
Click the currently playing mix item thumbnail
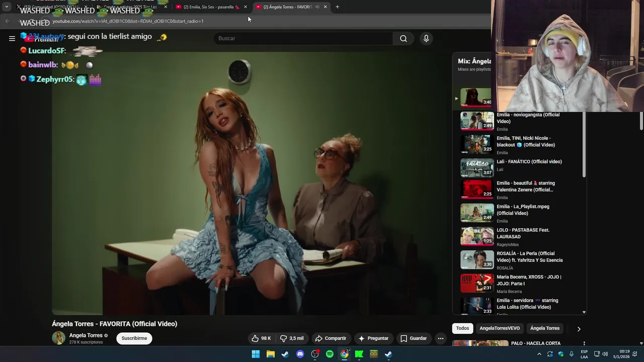pos(475,97)
